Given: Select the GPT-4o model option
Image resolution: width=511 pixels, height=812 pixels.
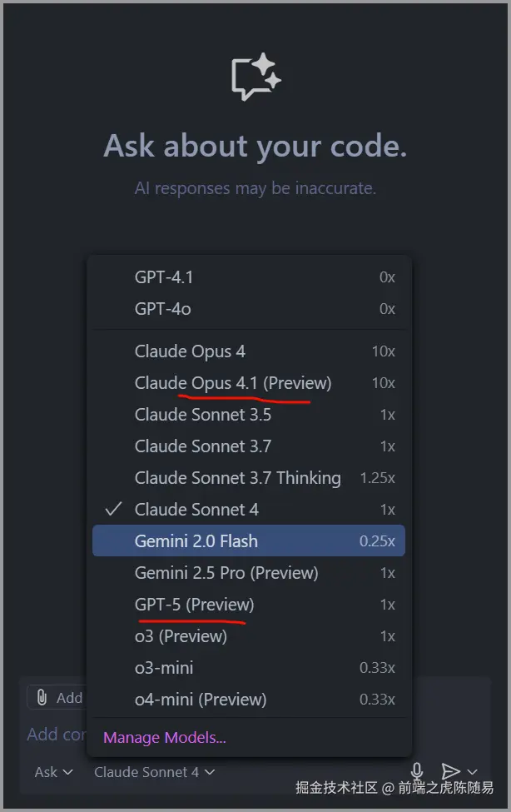Looking at the screenshot, I should (163, 309).
